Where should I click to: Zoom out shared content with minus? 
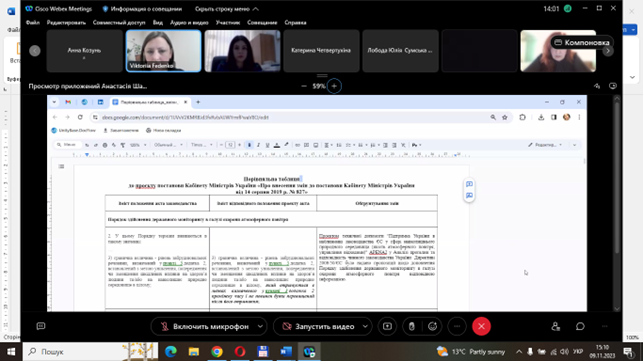coord(304,86)
